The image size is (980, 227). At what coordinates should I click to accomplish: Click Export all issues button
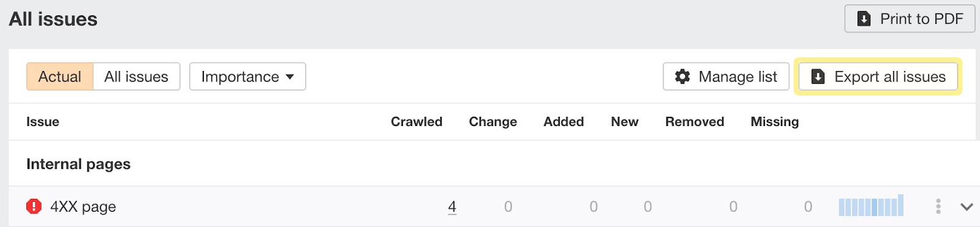pos(878,76)
